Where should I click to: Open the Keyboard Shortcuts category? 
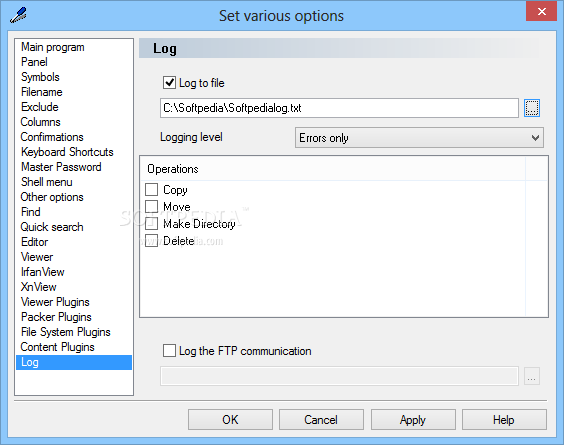67,152
